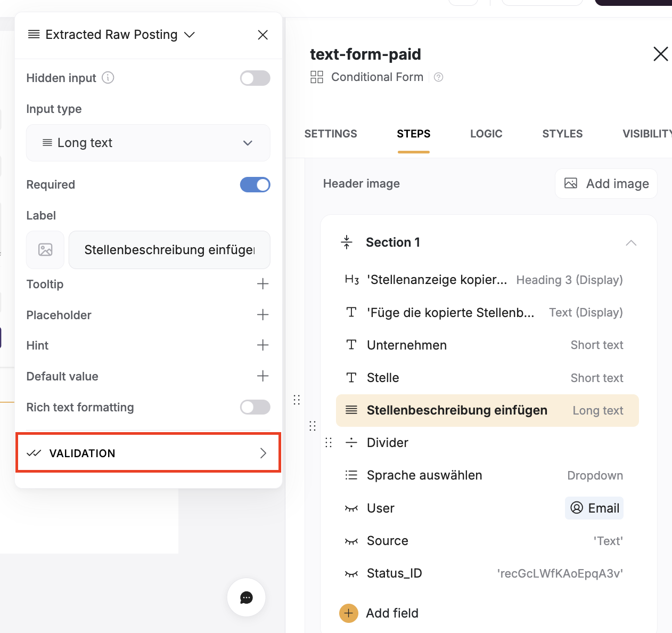The height and width of the screenshot is (633, 672).
Task: Enable the Hidden input toggle
Action: 255,78
